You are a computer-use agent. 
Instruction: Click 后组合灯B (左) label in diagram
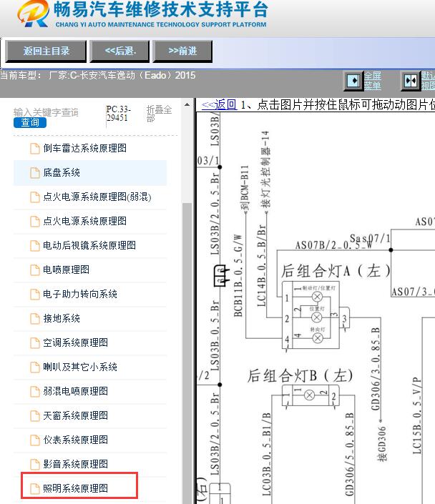(x=300, y=375)
